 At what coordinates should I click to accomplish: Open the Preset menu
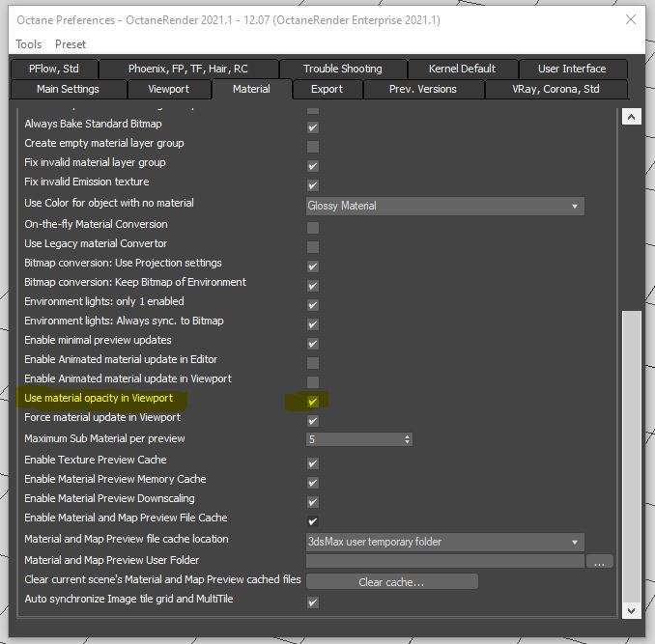click(71, 44)
